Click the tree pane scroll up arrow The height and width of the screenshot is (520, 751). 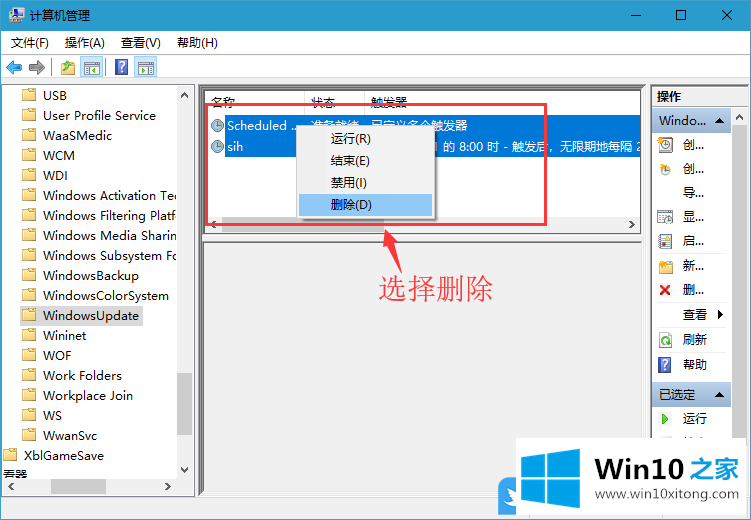click(184, 95)
